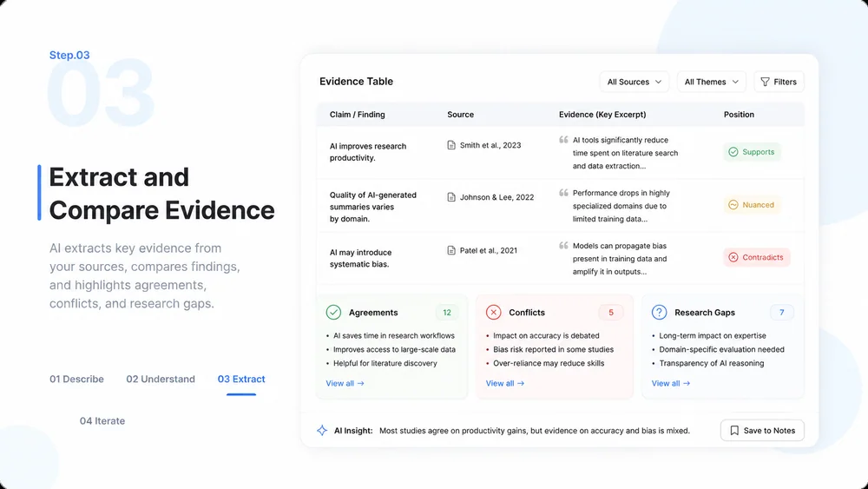Click the green checkmark Agreements icon

pos(333,313)
